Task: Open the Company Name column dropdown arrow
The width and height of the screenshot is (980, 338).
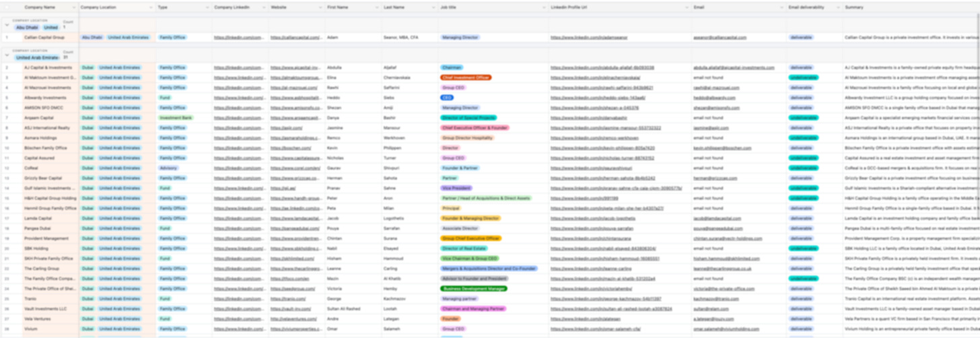Action: point(73,7)
